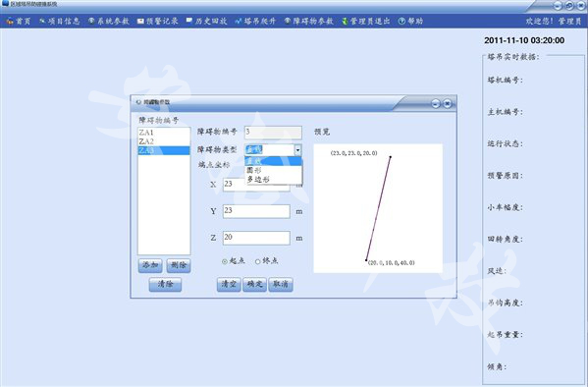Click the 删除 button

[179, 265]
